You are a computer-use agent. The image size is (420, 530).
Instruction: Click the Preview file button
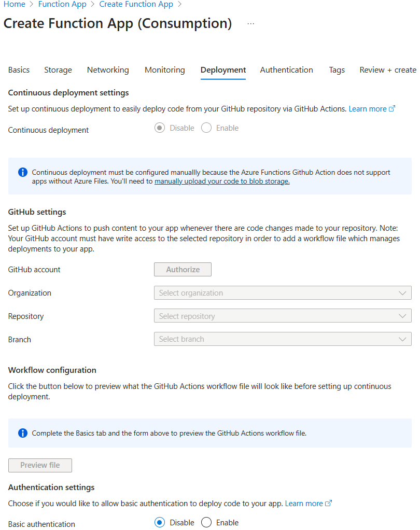click(x=40, y=465)
